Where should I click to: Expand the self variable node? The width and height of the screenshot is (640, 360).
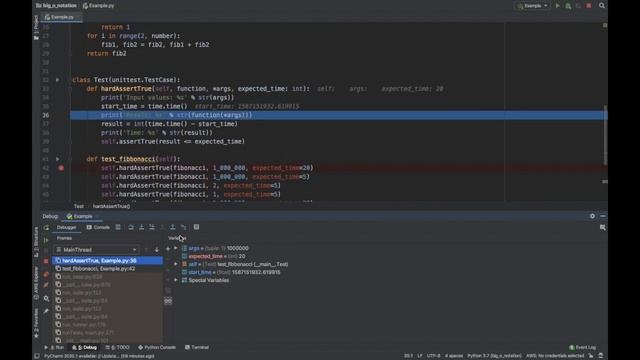click(176, 264)
